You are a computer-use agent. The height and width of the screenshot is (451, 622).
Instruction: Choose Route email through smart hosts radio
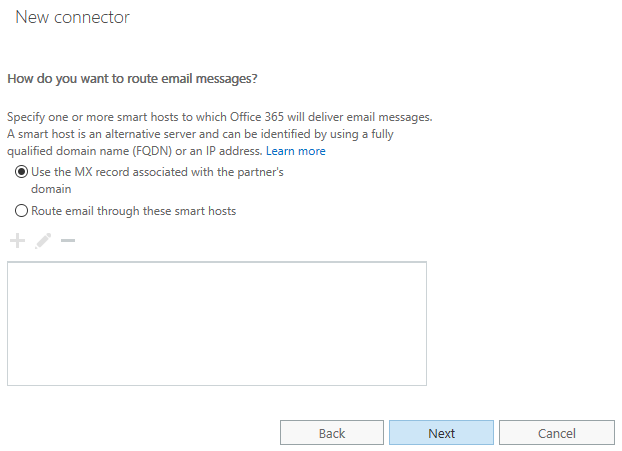click(x=21, y=211)
